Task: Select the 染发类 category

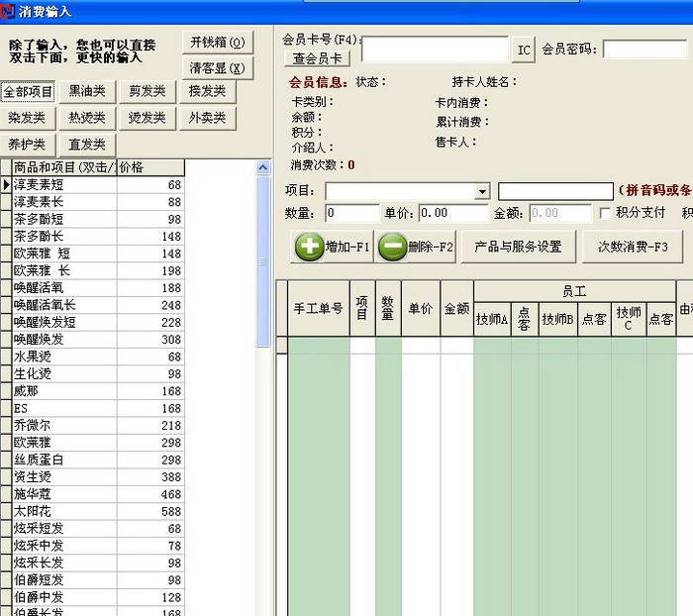Action: pos(27,118)
